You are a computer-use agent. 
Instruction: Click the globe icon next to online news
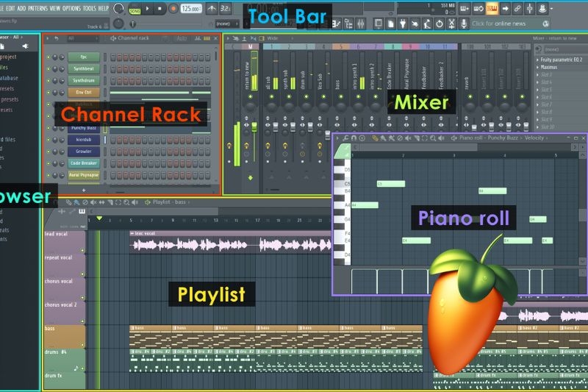pos(545,24)
